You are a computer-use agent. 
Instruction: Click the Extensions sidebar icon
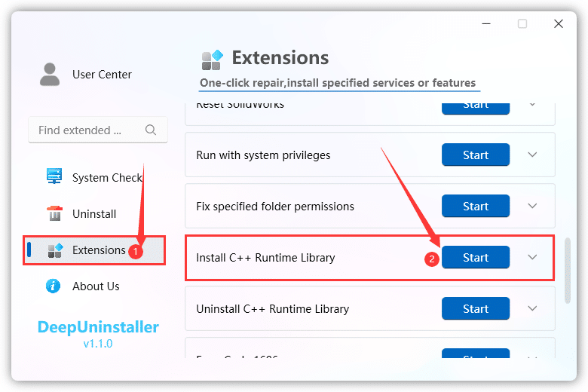pyautogui.click(x=54, y=250)
